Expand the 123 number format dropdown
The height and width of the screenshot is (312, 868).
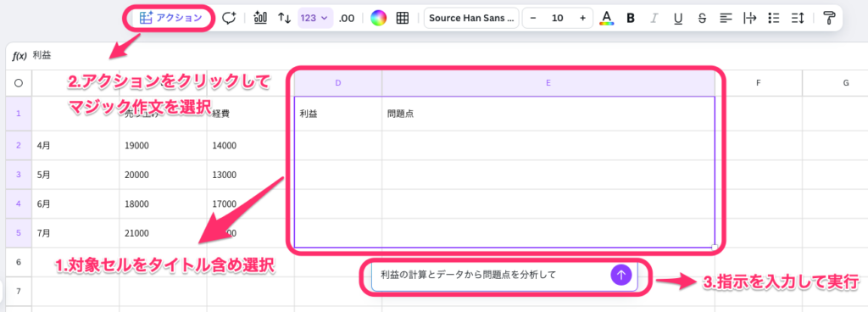314,18
